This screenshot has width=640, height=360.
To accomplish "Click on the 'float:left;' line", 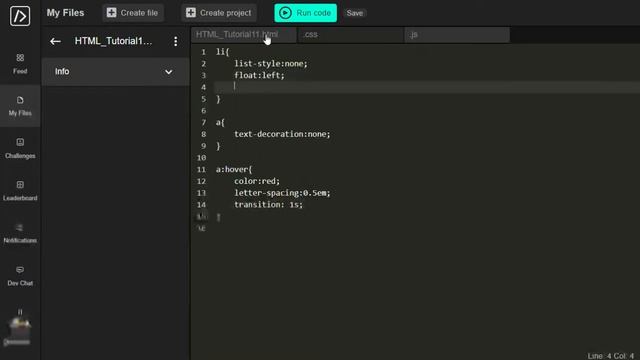I will 259,76.
